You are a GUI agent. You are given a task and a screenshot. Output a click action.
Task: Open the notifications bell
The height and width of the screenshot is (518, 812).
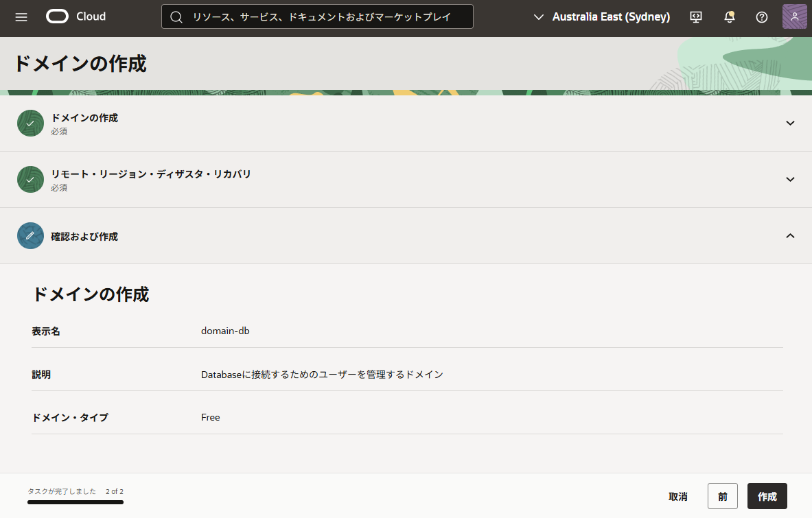coord(730,17)
